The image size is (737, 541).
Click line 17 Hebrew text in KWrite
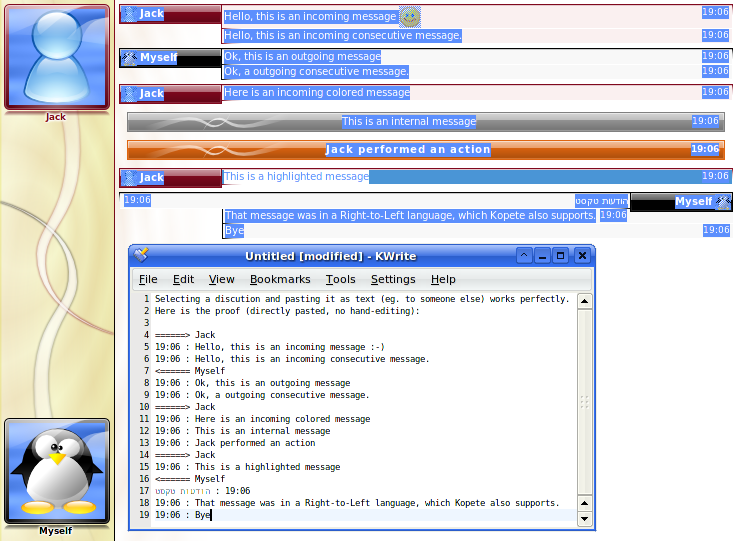tap(183, 491)
